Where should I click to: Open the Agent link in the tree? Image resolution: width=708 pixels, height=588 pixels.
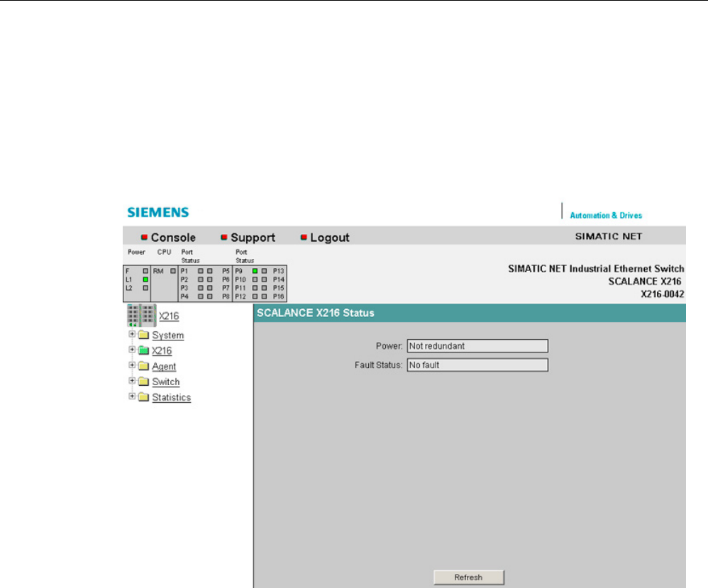pos(164,367)
